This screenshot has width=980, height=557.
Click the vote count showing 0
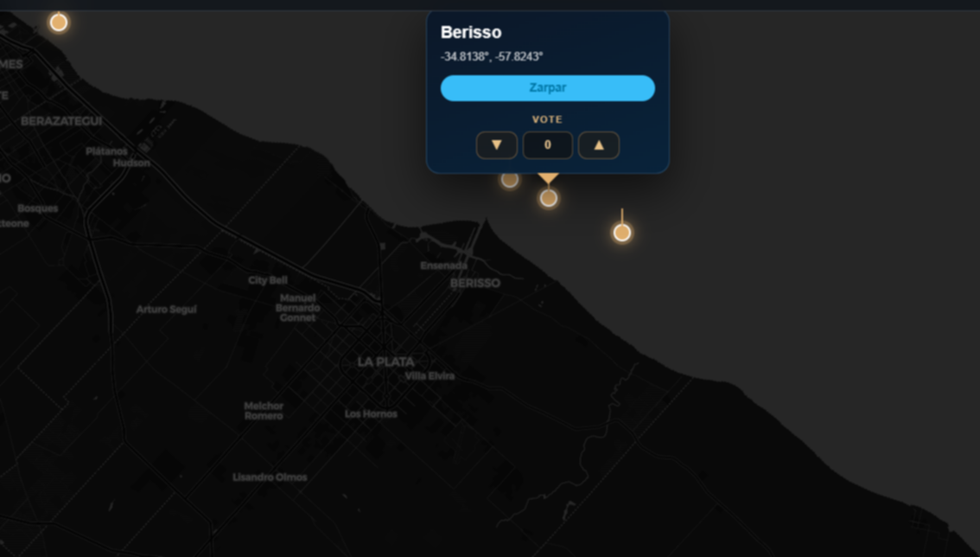(547, 145)
